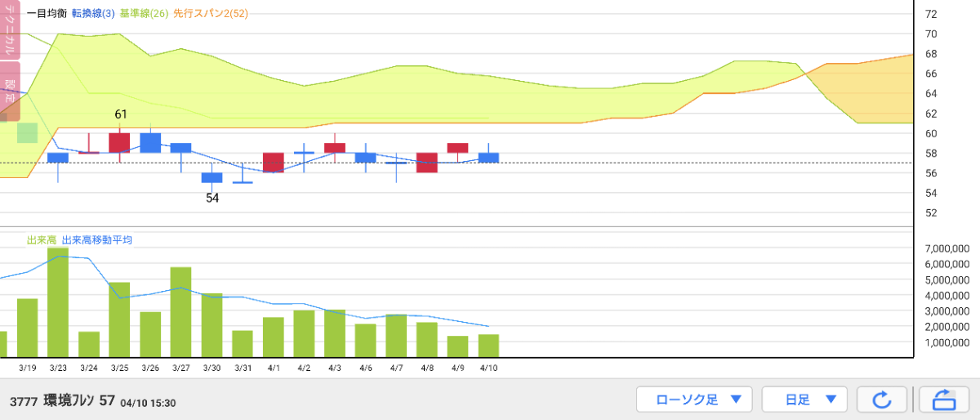Screen dimensions: 980x420
Task: Click the volume bar for 3/27
Action: pyautogui.click(x=180, y=312)
